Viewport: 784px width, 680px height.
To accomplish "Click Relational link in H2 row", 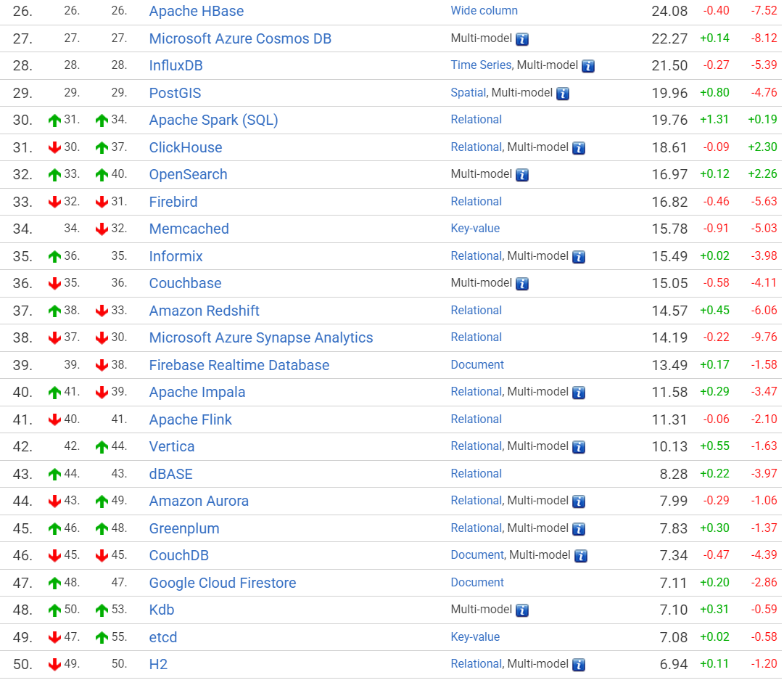I will coord(476,664).
